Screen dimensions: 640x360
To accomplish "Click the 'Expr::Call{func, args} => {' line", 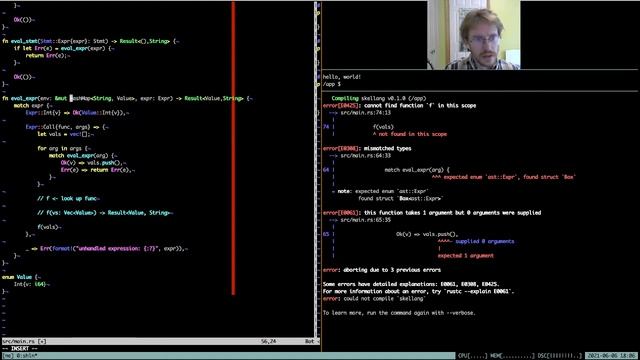I will (67, 127).
